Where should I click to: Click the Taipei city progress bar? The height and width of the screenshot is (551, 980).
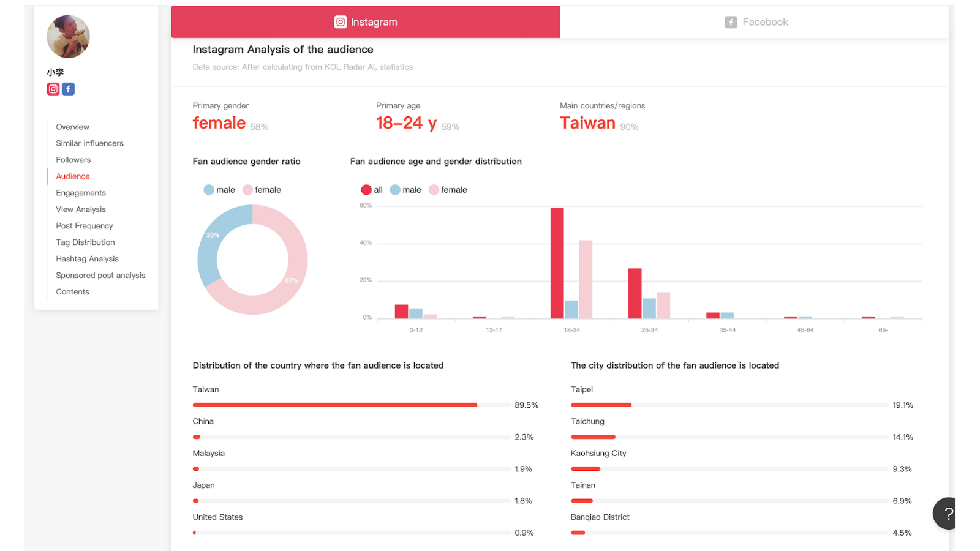tap(729, 405)
